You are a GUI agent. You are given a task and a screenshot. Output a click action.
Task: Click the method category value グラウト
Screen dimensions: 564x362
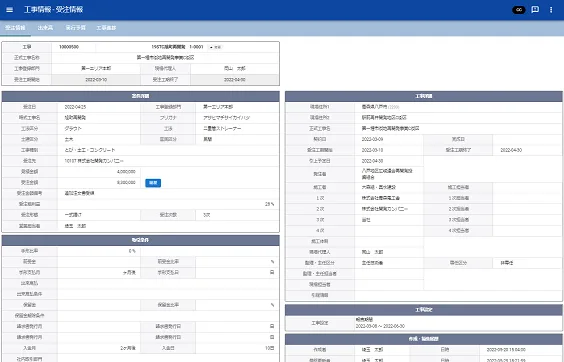(x=73, y=128)
